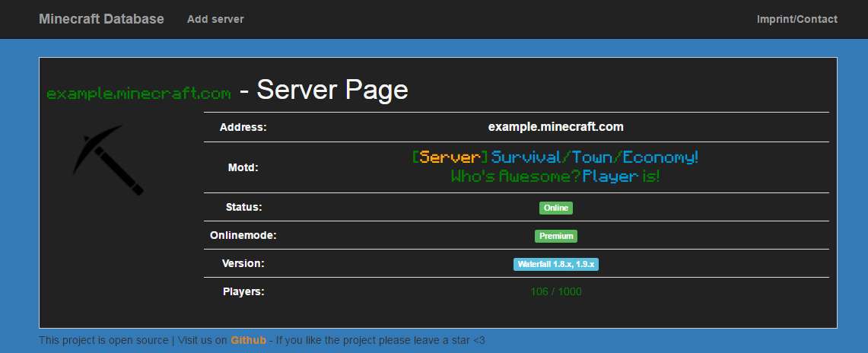
Task: Click the Status: label
Action: point(243,208)
